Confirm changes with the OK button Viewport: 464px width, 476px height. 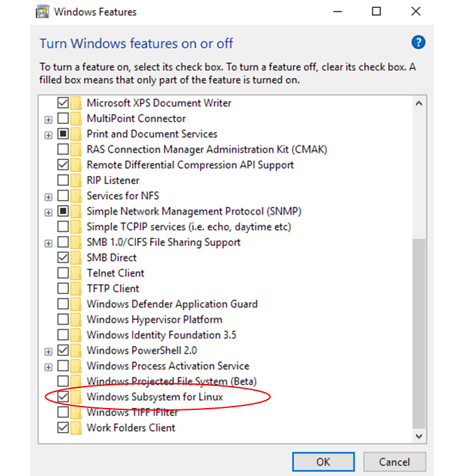point(323,462)
